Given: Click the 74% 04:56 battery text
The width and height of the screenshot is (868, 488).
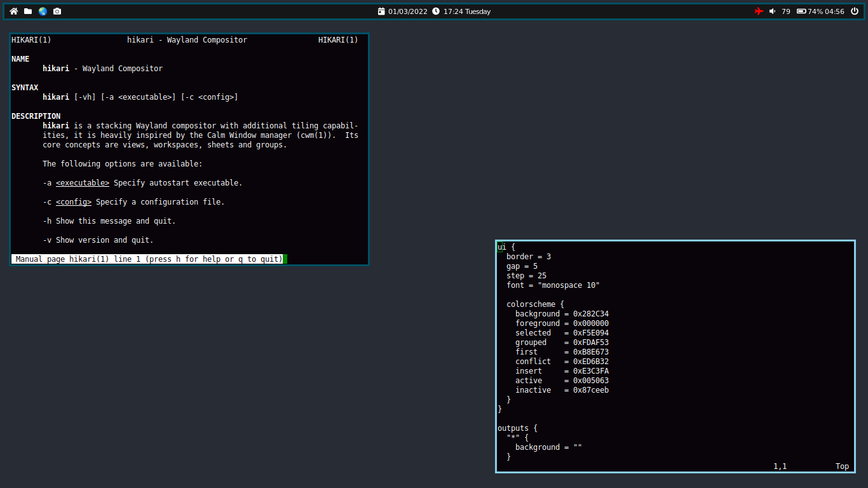Looking at the screenshot, I should [x=826, y=11].
